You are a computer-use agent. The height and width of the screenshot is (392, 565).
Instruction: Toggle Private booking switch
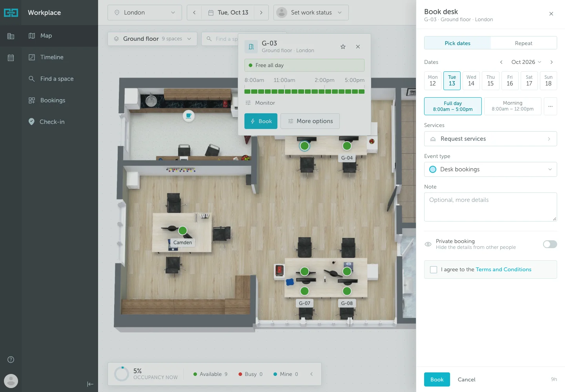coord(550,244)
